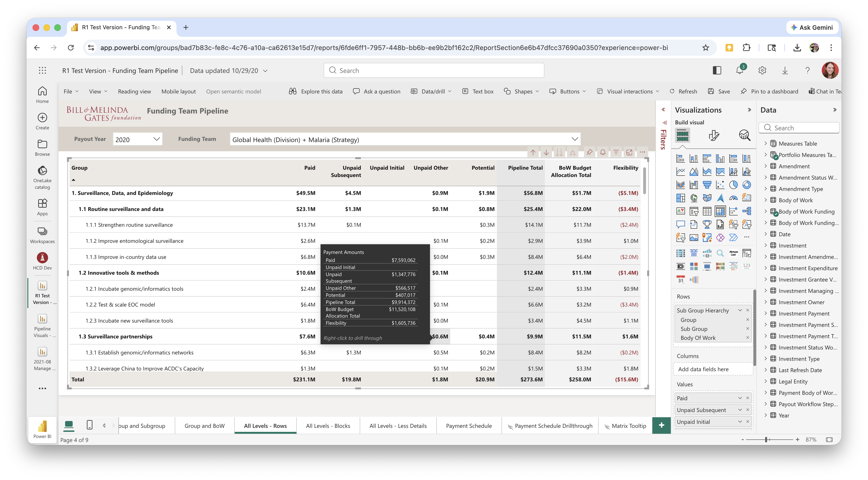Image resolution: width=868 pixels, height=480 pixels.
Task: Expand the Funding Team selection dropdown
Action: [x=574, y=139]
